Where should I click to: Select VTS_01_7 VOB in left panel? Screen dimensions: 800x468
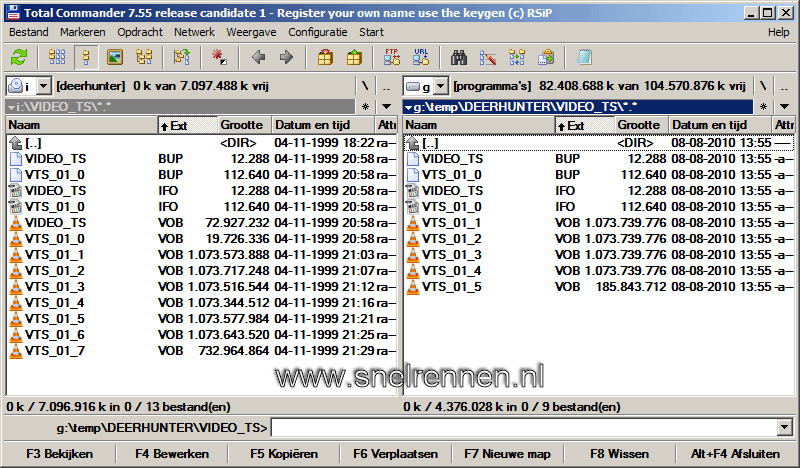point(202,351)
